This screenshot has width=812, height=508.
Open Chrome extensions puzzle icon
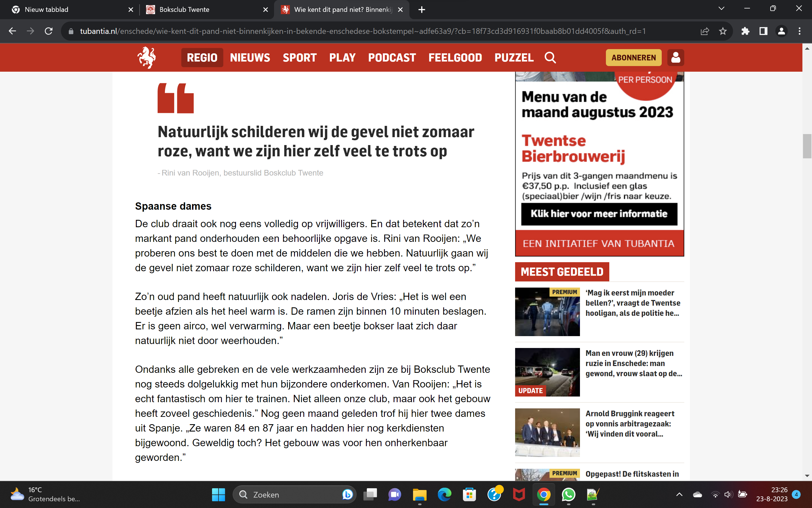[x=745, y=31]
